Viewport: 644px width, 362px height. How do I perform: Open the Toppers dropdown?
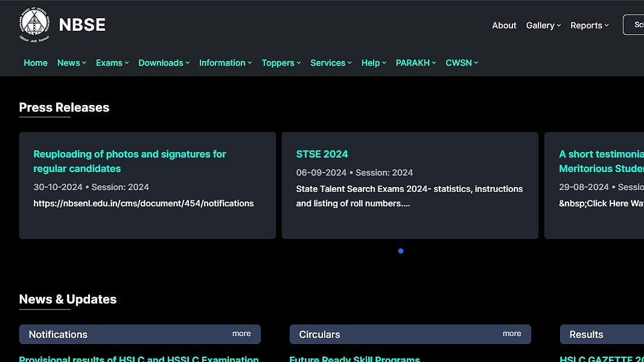click(281, 63)
